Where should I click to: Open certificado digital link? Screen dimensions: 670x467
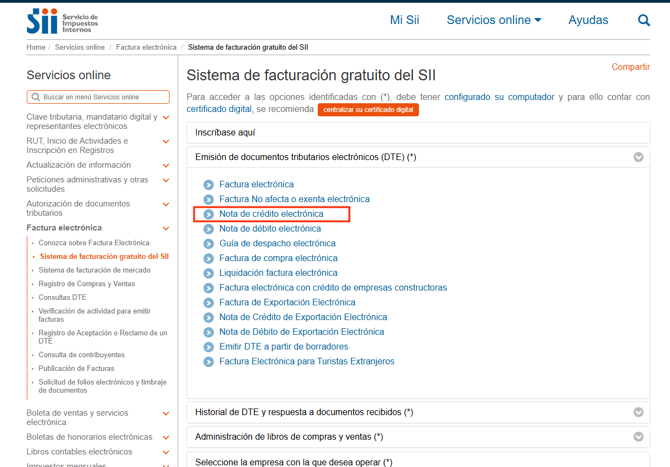coord(219,109)
